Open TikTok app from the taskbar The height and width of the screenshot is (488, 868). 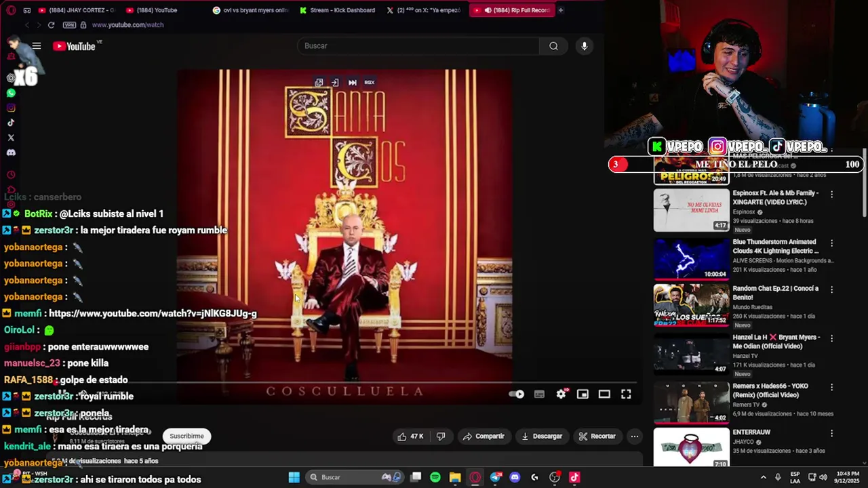(x=574, y=477)
